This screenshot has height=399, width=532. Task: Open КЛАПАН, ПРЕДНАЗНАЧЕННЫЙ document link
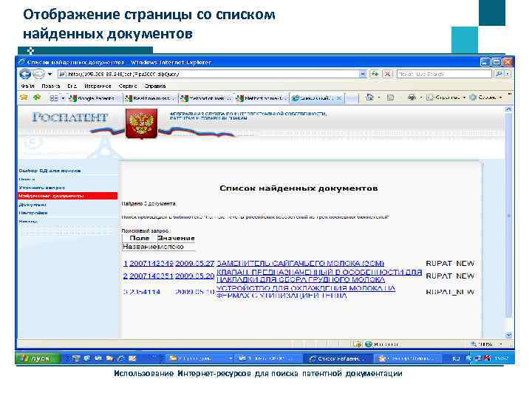(x=319, y=276)
